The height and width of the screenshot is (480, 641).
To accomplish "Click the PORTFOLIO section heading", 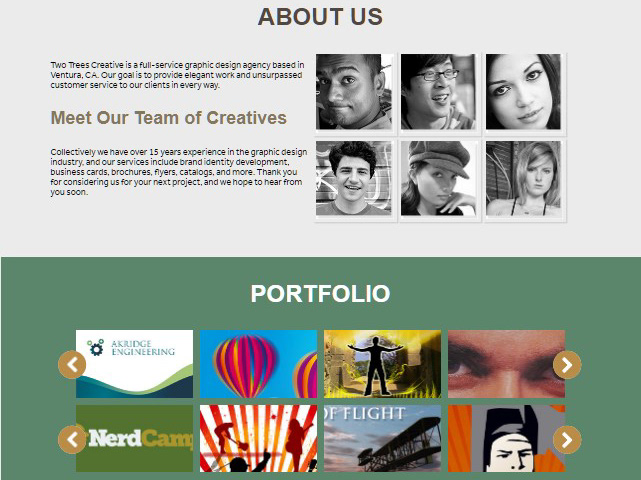I will [320, 294].
